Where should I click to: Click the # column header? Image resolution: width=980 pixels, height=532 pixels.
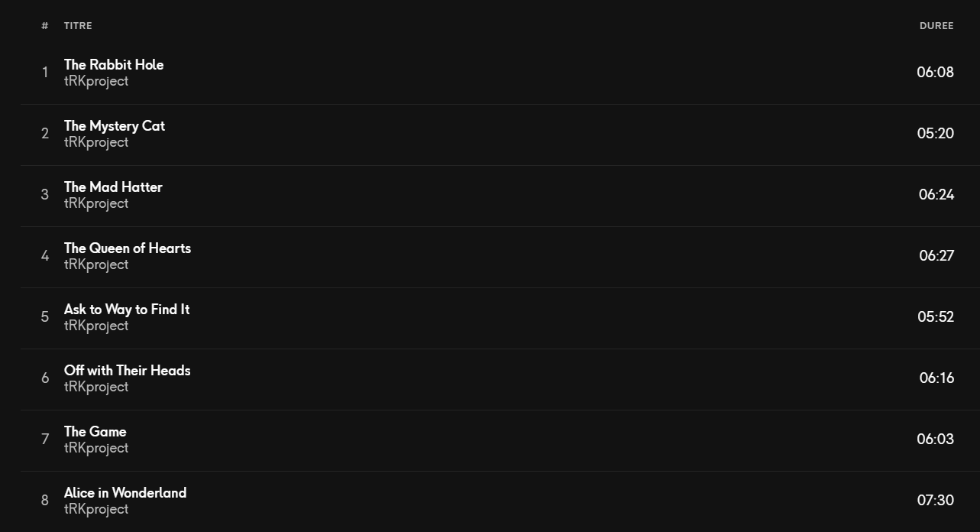pos(45,26)
